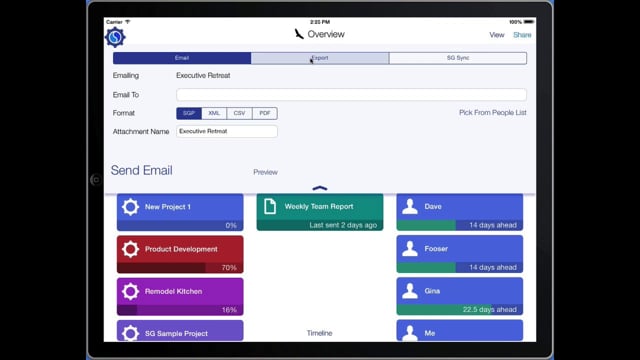640x360 pixels.
Task: Click Dave's 14 days ahead bar
Action: click(460, 225)
